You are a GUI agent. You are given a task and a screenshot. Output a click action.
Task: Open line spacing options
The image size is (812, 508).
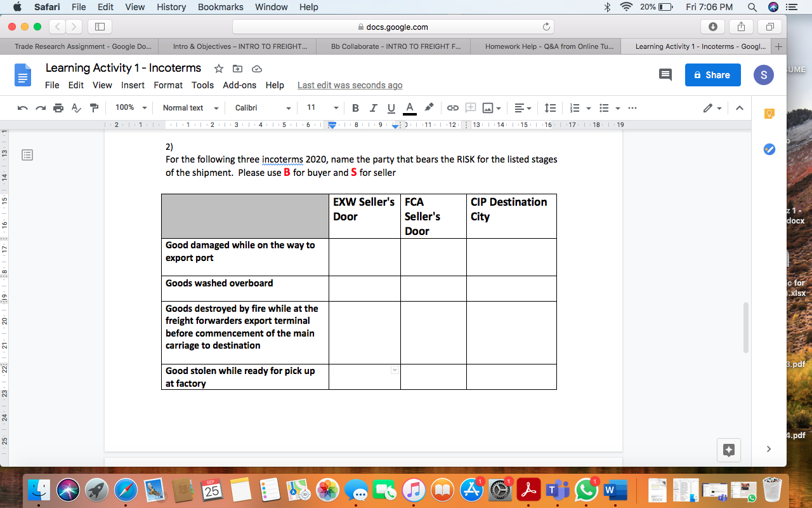551,108
